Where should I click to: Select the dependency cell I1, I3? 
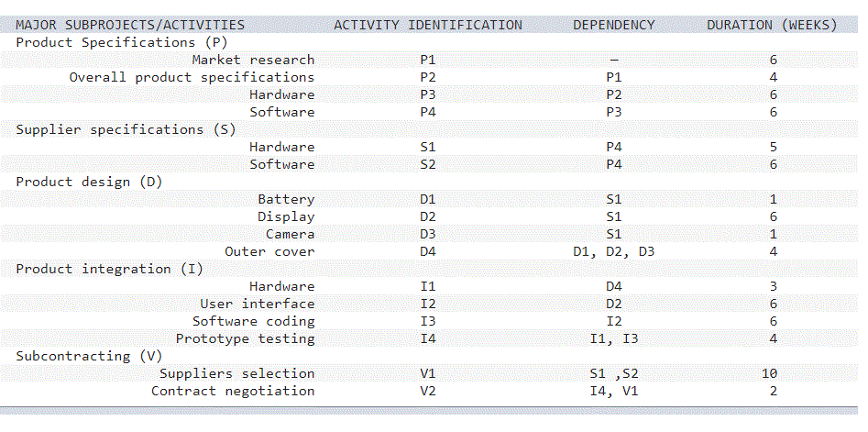(614, 339)
